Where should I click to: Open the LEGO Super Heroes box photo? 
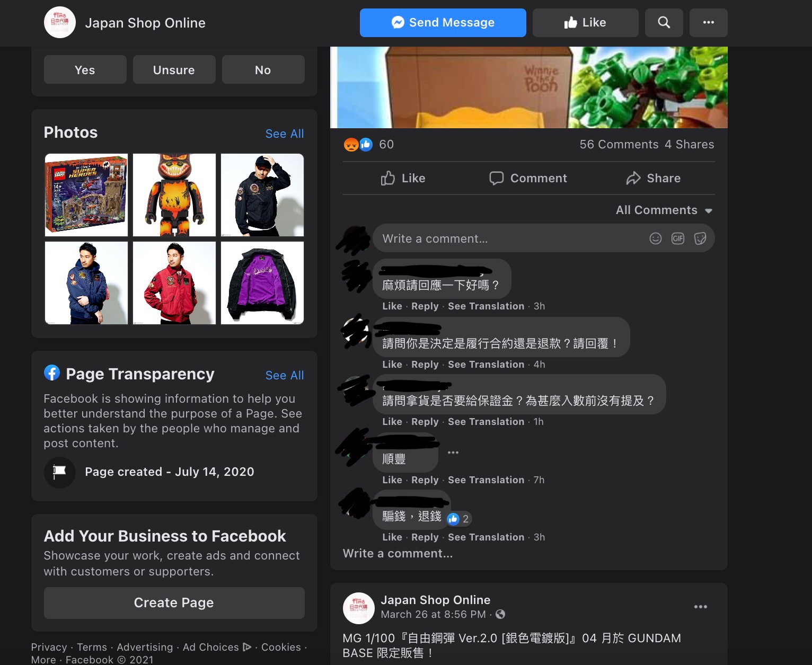(86, 195)
